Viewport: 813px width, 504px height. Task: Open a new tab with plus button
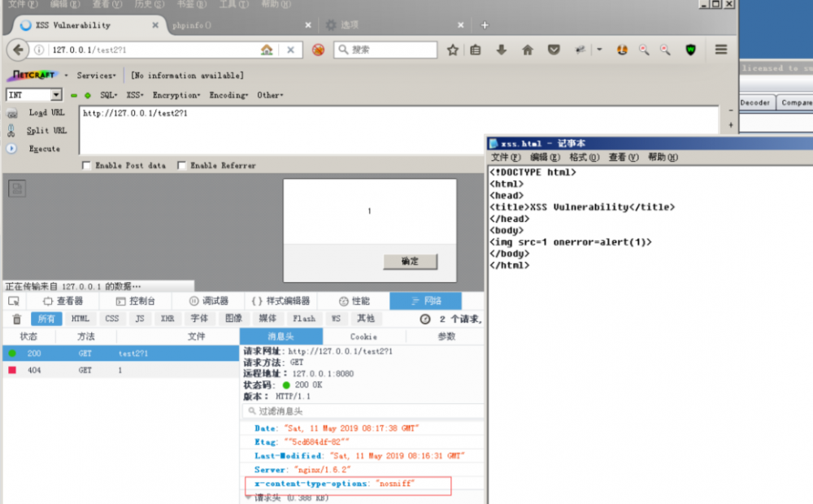(485, 25)
